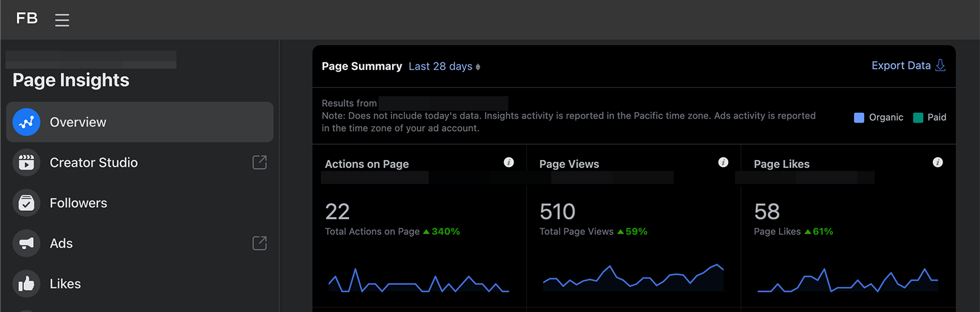Click the Page Views line chart
Viewport: 980px width, 312px height.
[633, 277]
